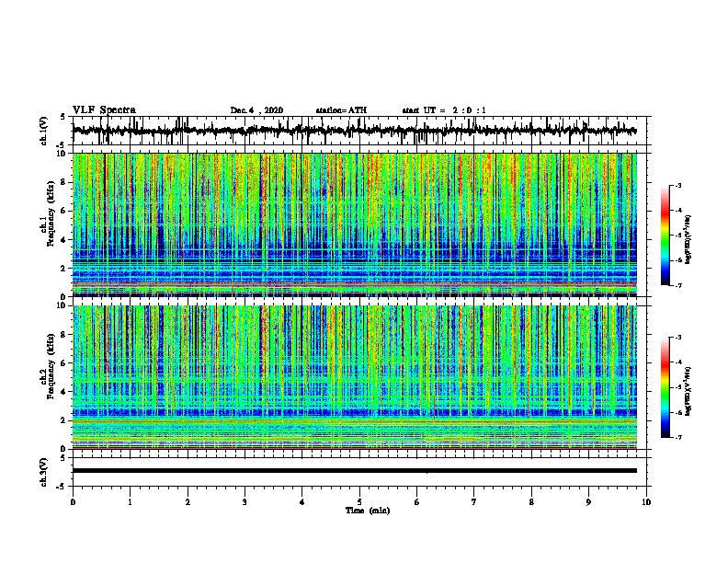Image resolution: width=728 pixels, height=563 pixels.
Task: Click the ch.3 flat black voltage trace
Action: pos(354,471)
